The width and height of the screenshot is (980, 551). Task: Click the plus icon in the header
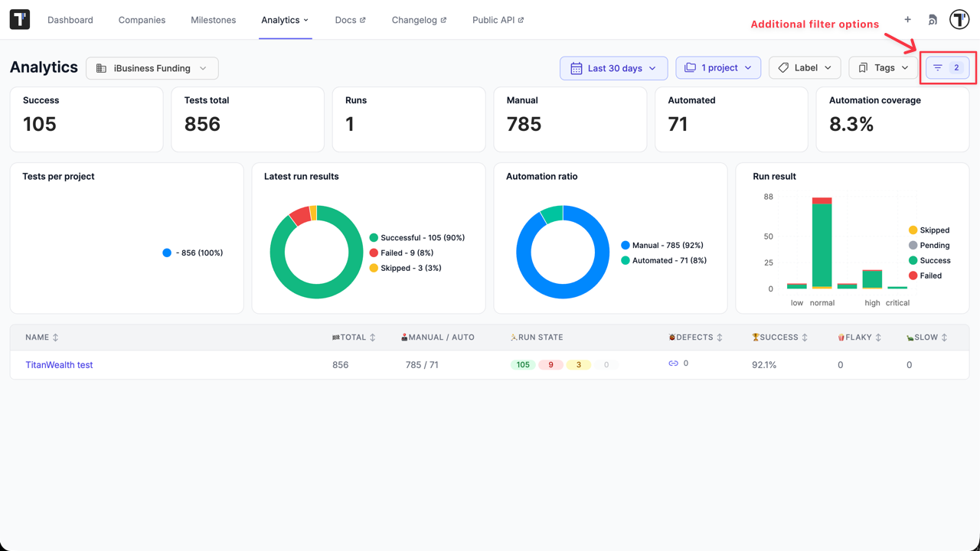pyautogui.click(x=907, y=20)
